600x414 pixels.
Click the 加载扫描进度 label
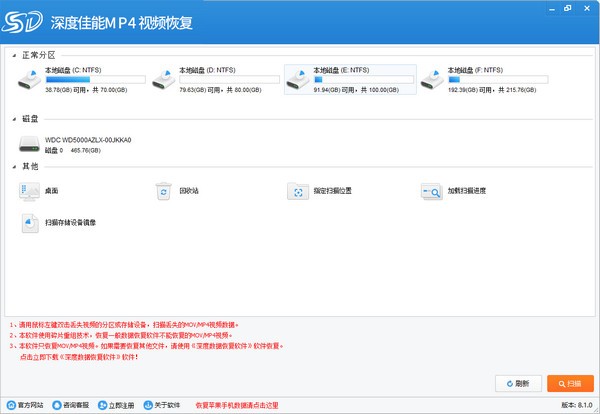click(467, 191)
